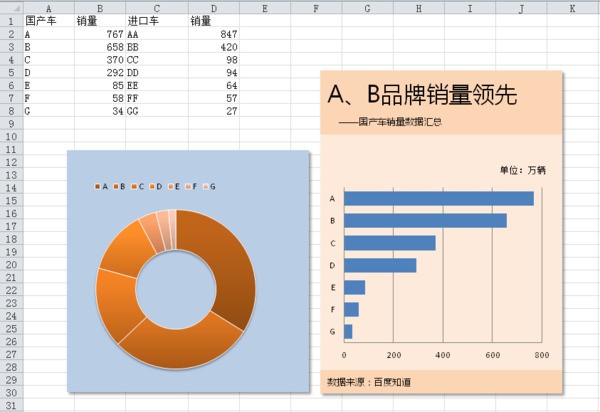Select legend color swatch for A
This screenshot has height=412, width=600.
point(97,187)
